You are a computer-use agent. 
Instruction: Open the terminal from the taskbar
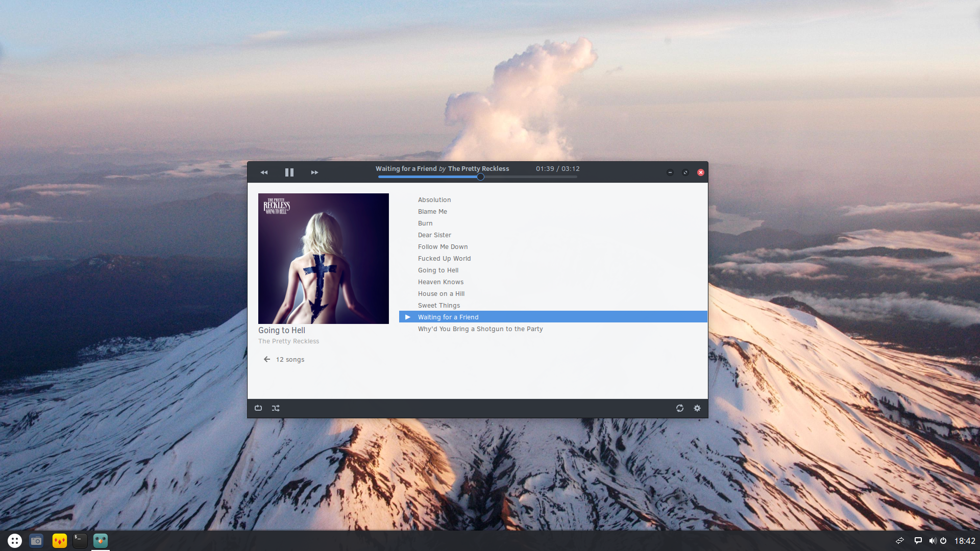80,541
